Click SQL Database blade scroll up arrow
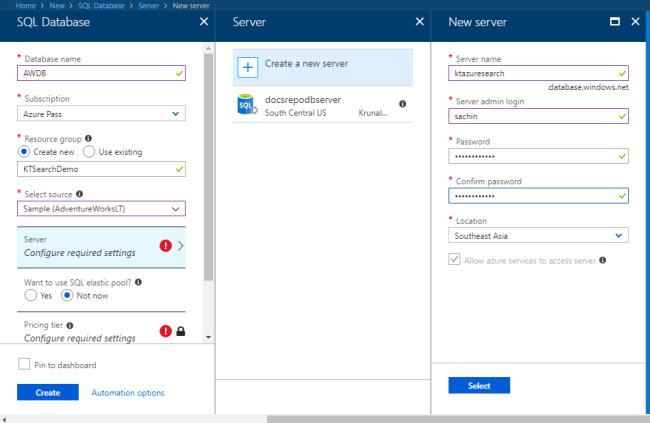Image resolution: width=650 pixels, height=423 pixels. pos(209,49)
